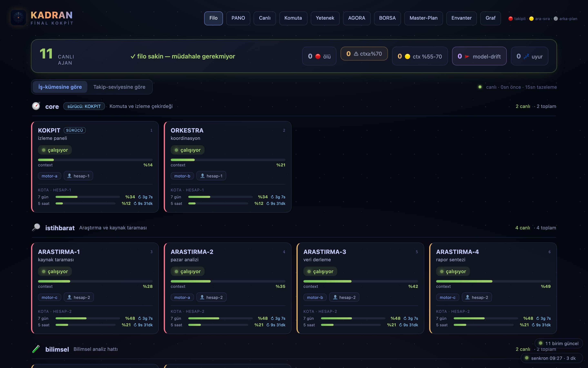Click the test tube icon beside bilimsel

36,349
